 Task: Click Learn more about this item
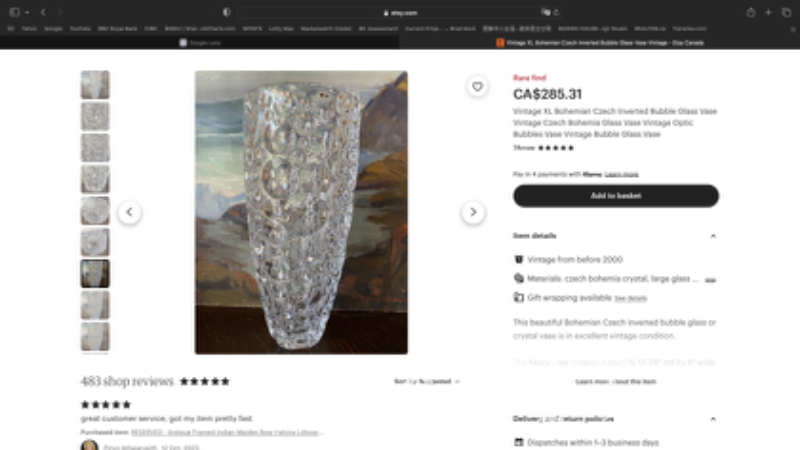(616, 382)
